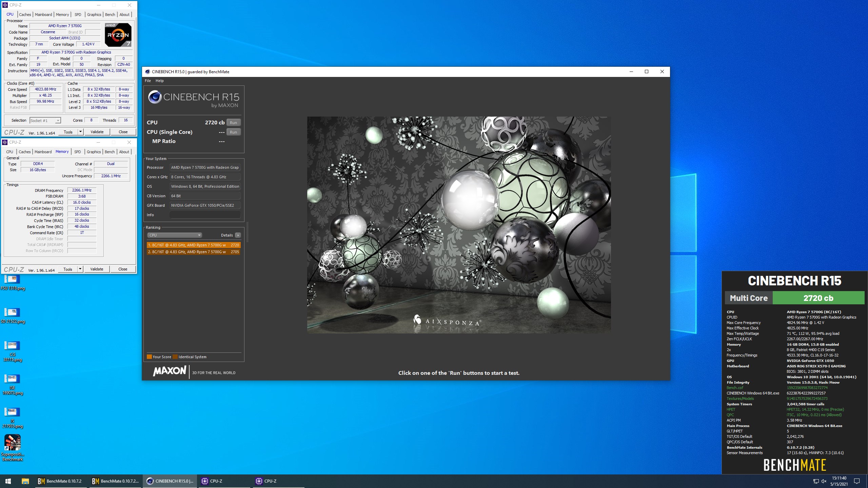The height and width of the screenshot is (488, 868).
Task: Open Bench tab in top CPU-Z window
Action: pyautogui.click(x=110, y=15)
